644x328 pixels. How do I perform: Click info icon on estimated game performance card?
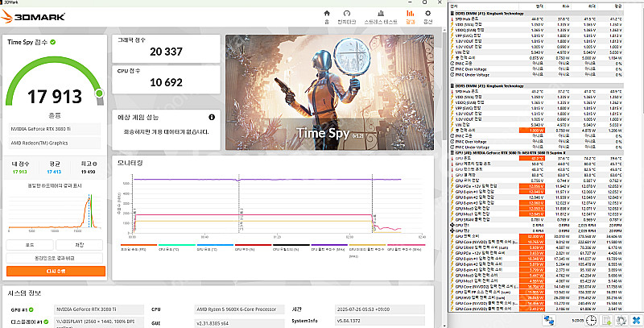[x=212, y=117]
